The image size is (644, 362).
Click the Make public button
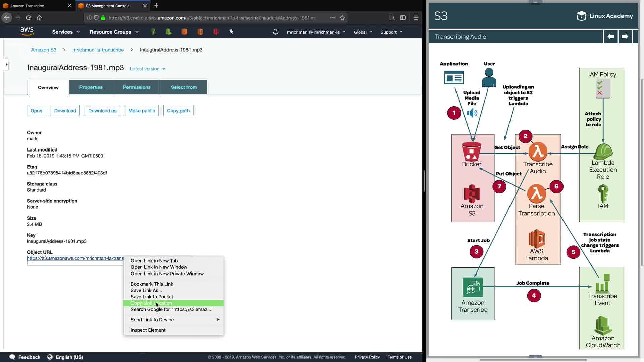(142, 111)
